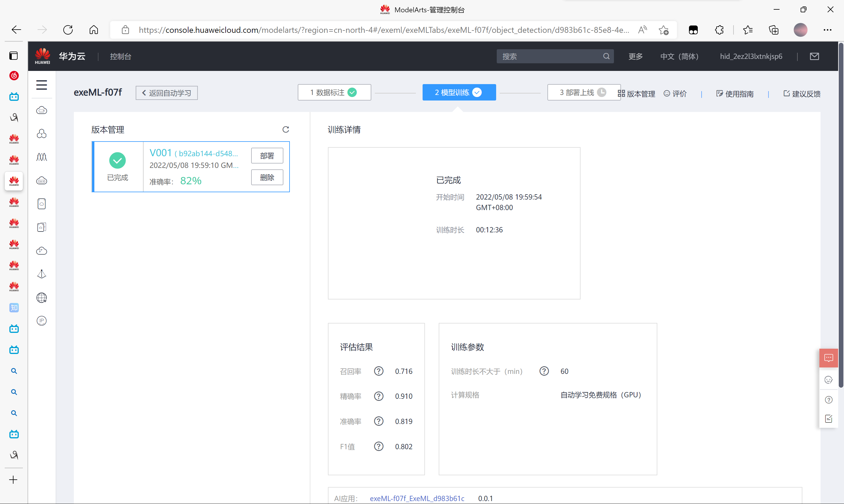Click the refresh icon in 版本管理 panel
This screenshot has width=844, height=504.
coord(286,130)
